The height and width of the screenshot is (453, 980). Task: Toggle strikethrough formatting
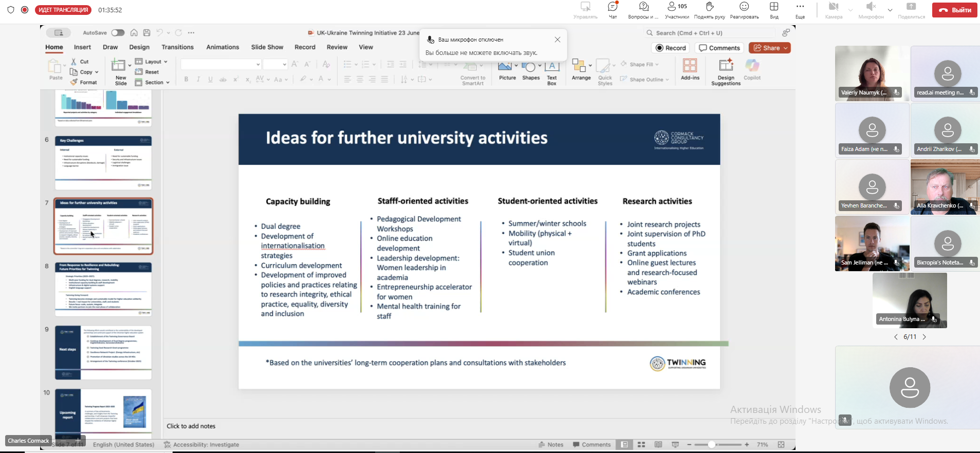[x=223, y=79]
